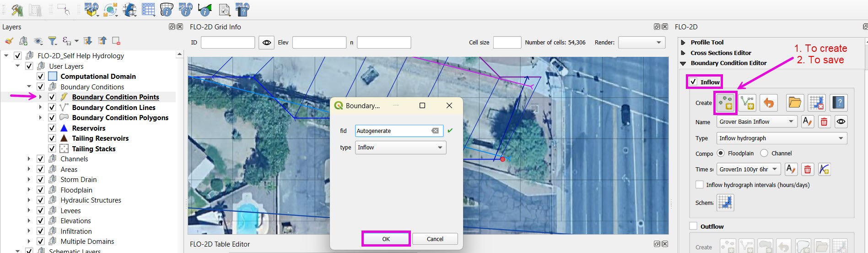Click the filter legend funnel icon

[53, 41]
